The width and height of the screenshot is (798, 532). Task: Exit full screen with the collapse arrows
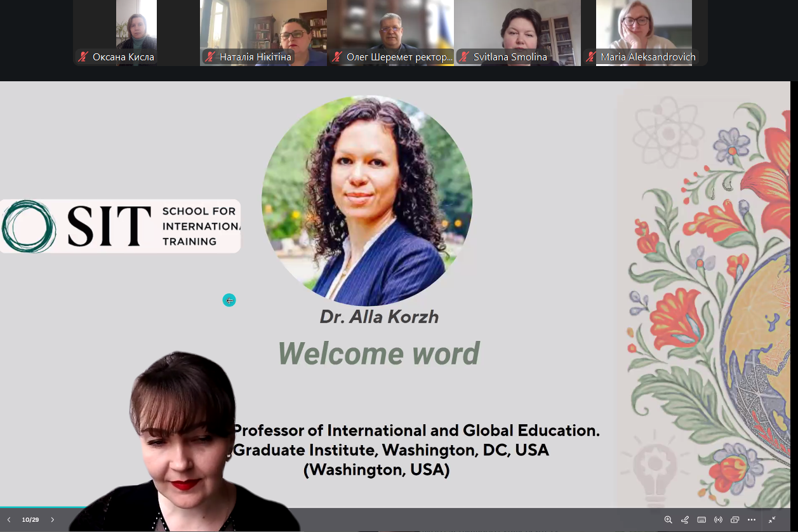[x=772, y=519]
